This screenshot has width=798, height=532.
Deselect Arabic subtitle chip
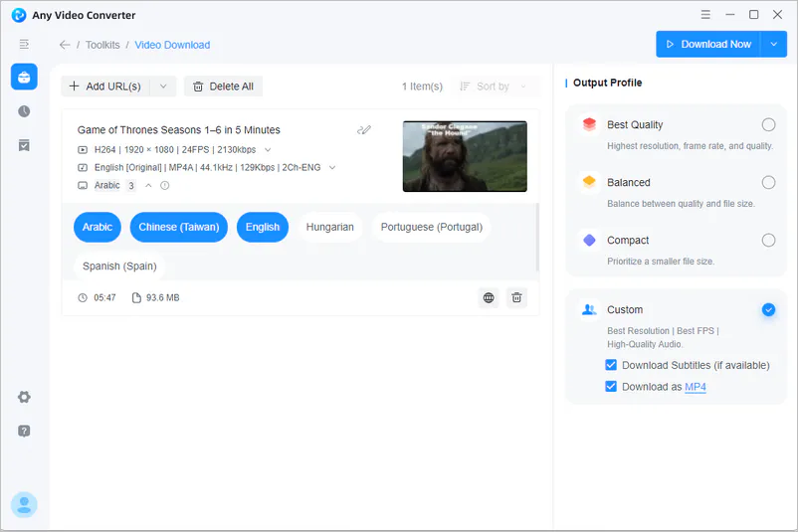(x=98, y=227)
